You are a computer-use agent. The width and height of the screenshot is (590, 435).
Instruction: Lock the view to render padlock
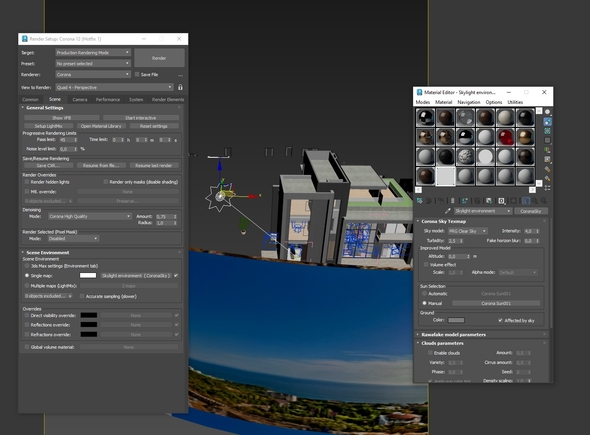180,87
